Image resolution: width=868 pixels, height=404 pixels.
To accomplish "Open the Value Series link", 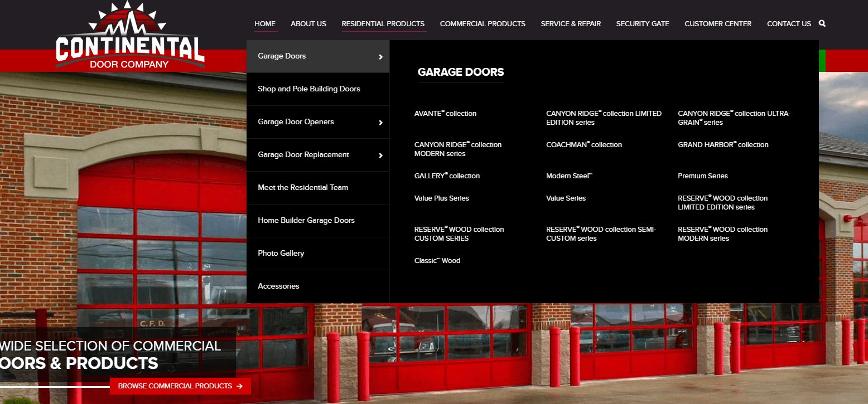I will [566, 198].
